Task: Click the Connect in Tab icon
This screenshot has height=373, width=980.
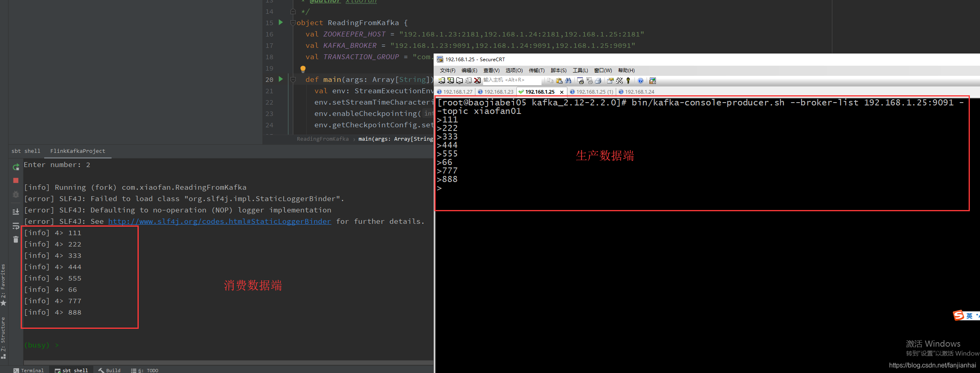Action: (460, 81)
